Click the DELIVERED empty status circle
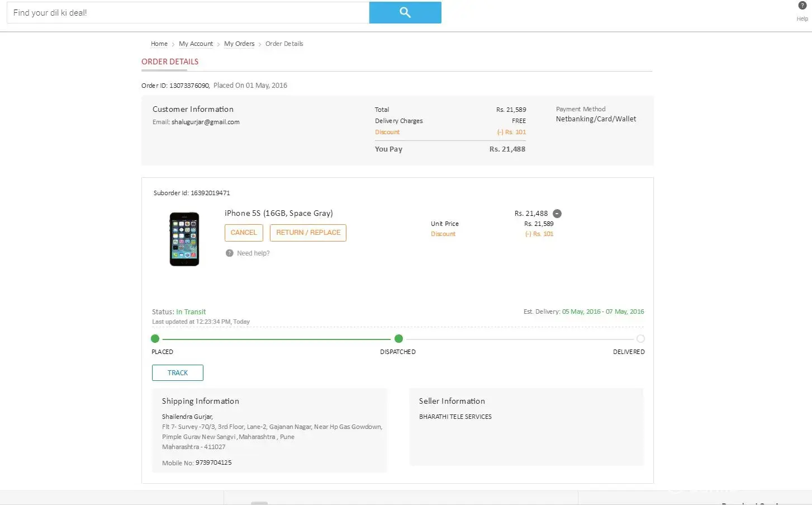The image size is (812, 505). 640,339
